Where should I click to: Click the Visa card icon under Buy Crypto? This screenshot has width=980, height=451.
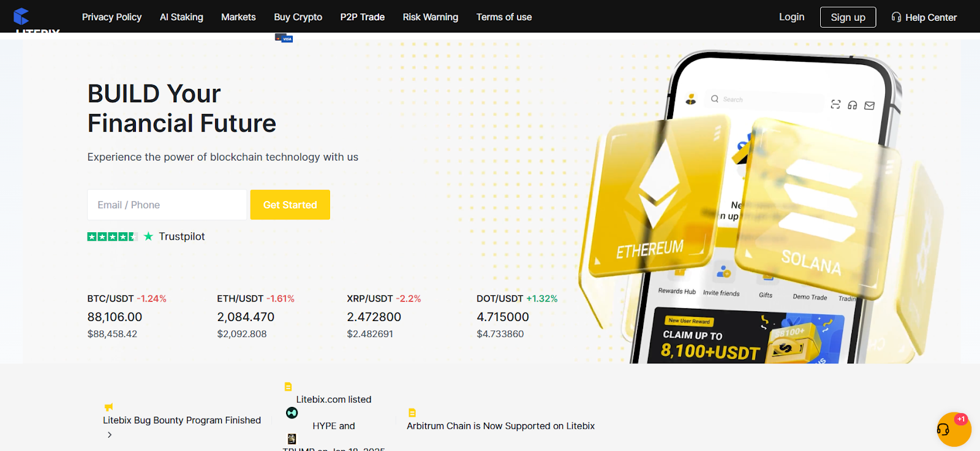[x=284, y=39]
